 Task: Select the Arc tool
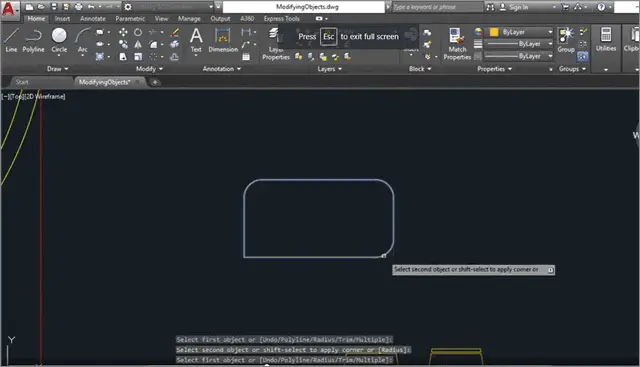[x=82, y=40]
